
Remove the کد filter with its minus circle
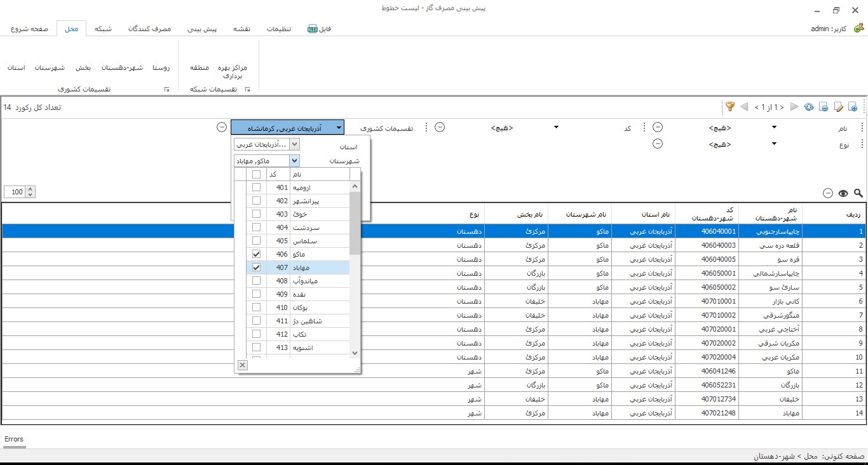(440, 127)
